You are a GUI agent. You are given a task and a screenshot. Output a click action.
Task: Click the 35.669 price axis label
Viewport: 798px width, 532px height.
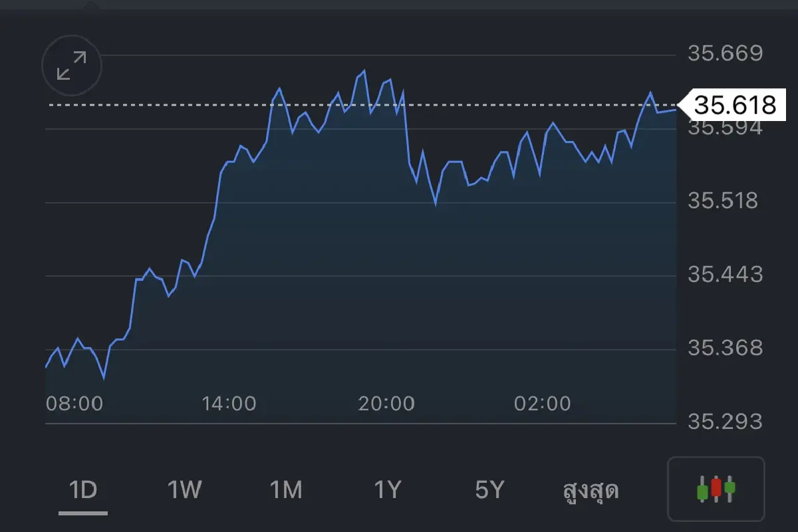(726, 53)
